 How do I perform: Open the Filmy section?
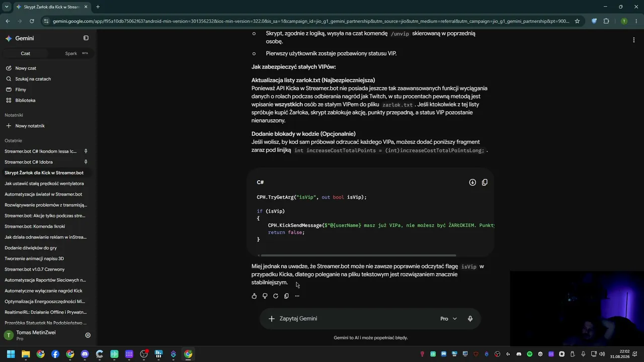pos(20,89)
